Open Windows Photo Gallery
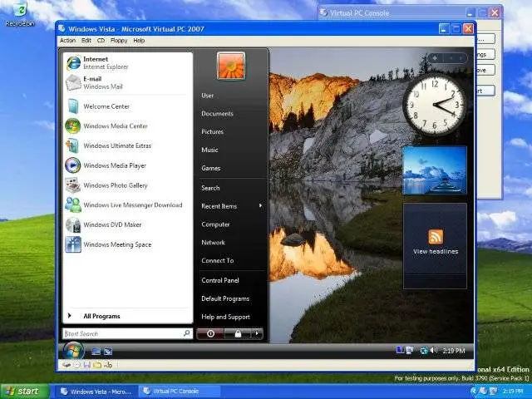The height and width of the screenshot is (399, 532). [x=115, y=185]
